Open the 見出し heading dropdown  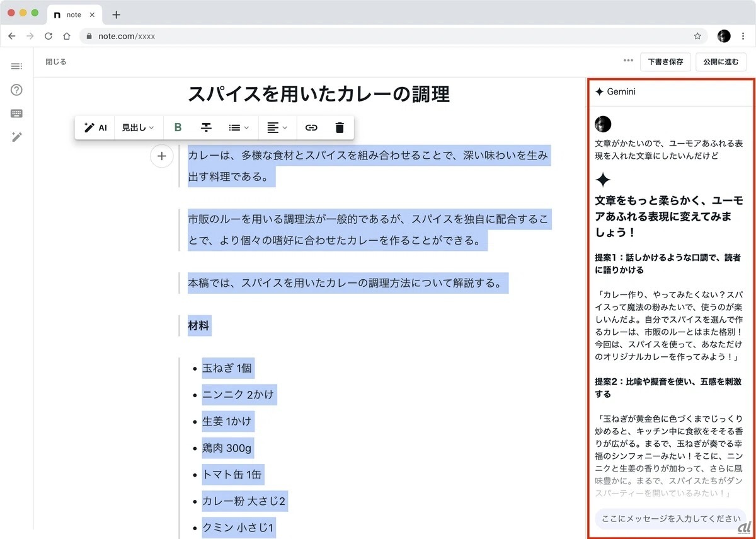coord(138,127)
